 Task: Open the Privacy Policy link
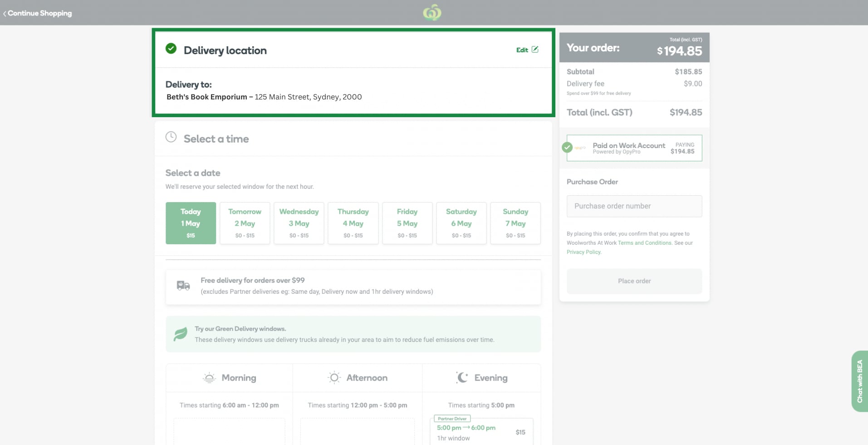click(x=583, y=252)
